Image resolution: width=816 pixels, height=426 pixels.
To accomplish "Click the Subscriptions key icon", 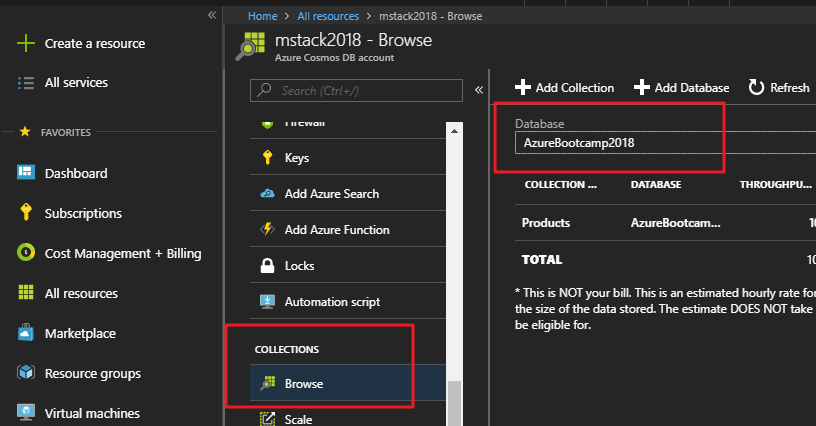I will pos(26,212).
